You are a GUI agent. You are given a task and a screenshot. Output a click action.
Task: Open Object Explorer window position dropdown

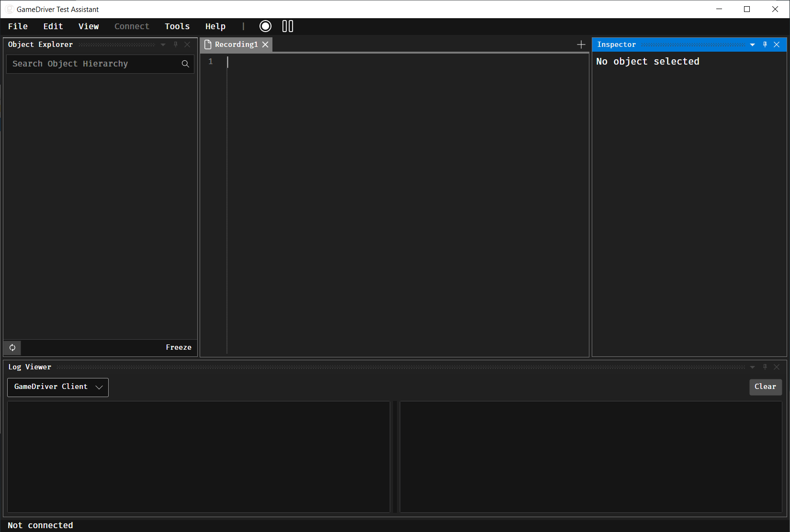click(163, 44)
